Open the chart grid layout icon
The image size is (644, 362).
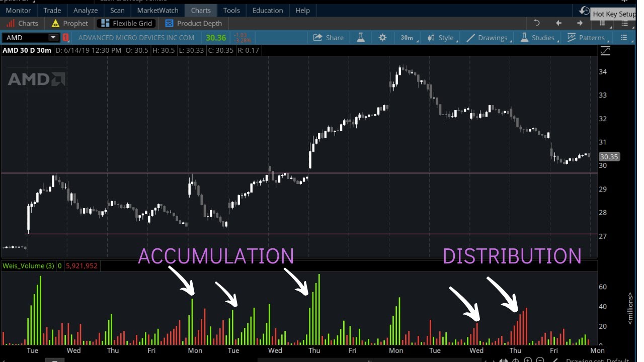pyautogui.click(x=602, y=23)
